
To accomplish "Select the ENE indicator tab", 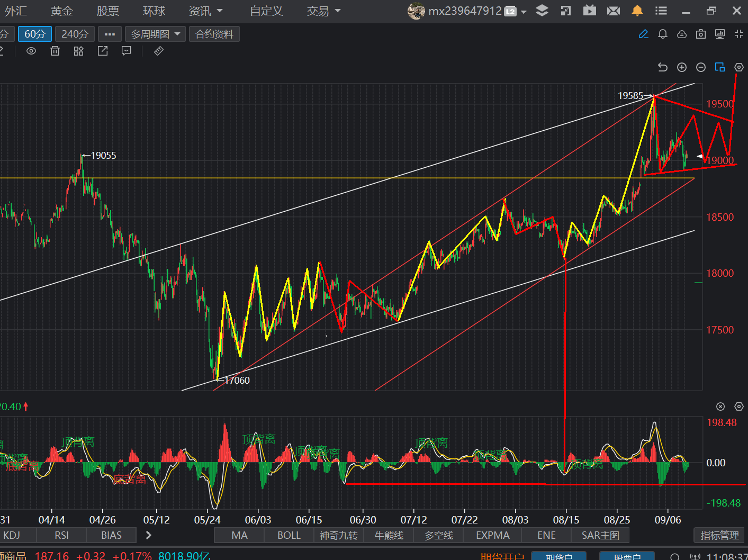I will (547, 535).
